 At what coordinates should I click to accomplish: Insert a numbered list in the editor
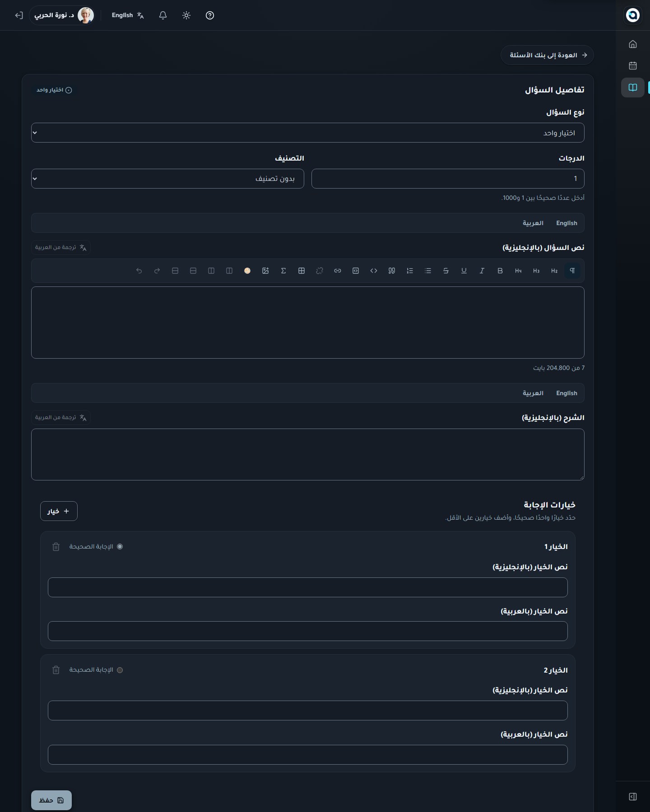[x=410, y=271]
